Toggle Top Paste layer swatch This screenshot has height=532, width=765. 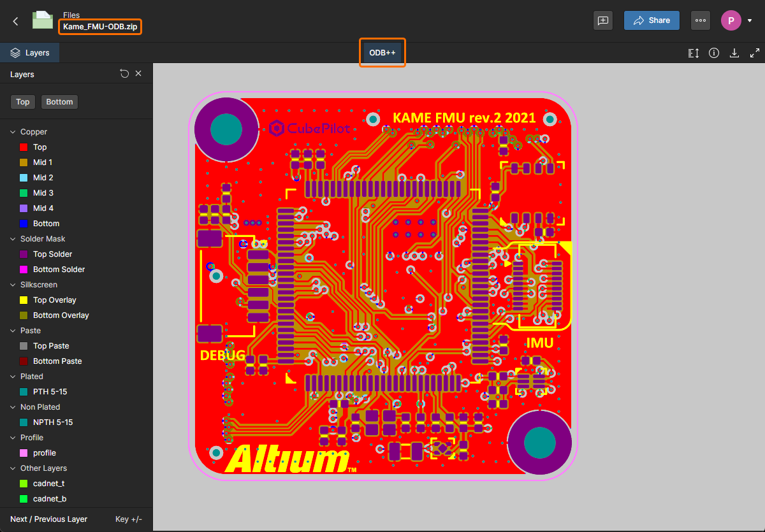pos(24,346)
